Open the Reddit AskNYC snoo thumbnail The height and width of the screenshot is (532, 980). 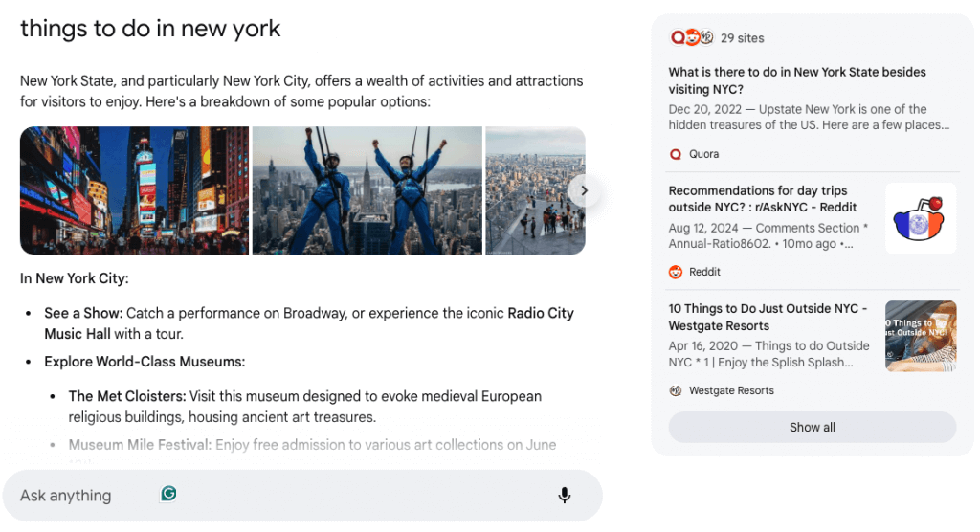[921, 218]
